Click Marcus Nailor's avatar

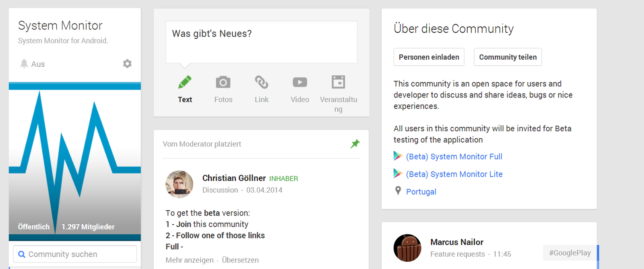point(407,248)
